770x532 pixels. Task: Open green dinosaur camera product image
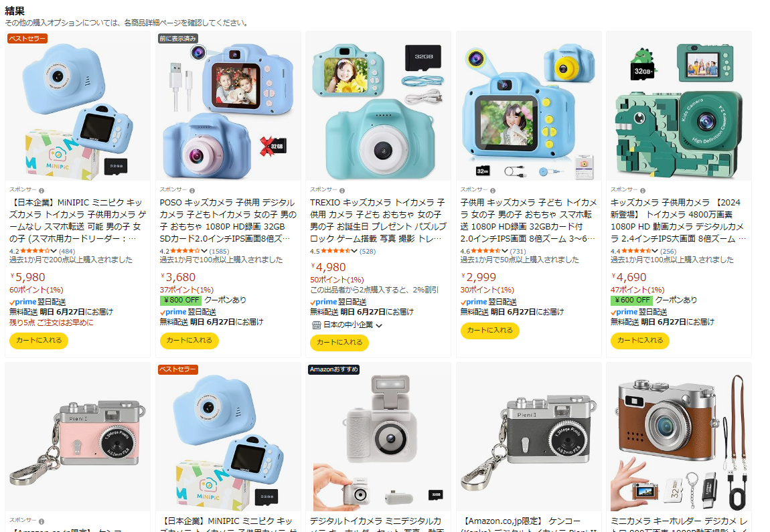click(679, 106)
